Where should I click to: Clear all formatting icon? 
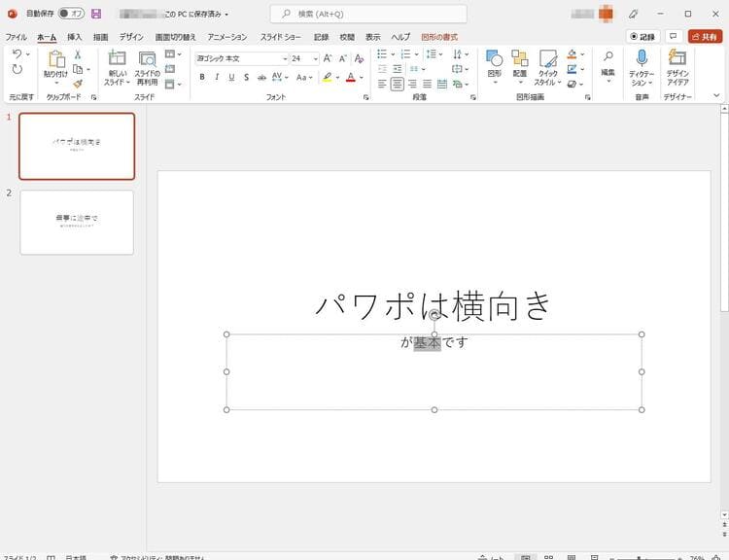tap(359, 58)
